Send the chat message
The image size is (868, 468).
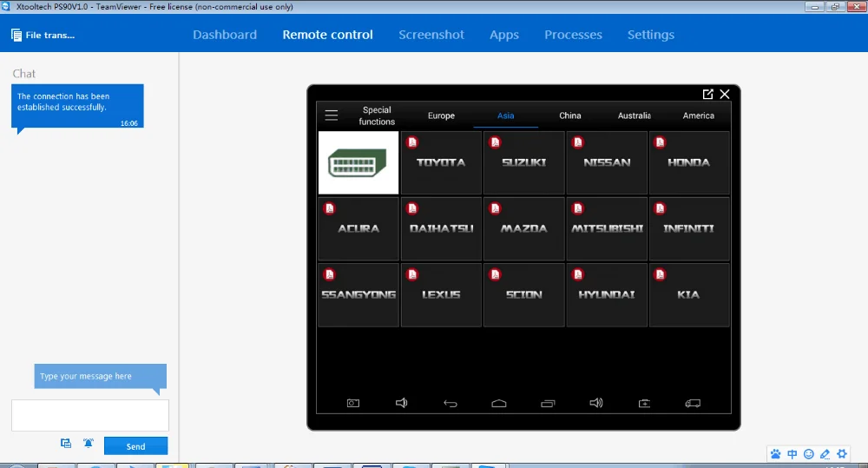click(135, 446)
